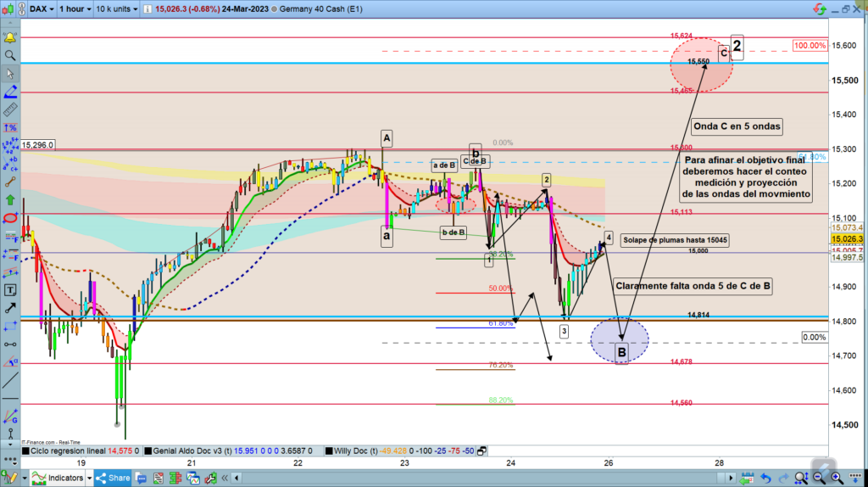Select the arrow cursor pointer tool

click(x=10, y=74)
